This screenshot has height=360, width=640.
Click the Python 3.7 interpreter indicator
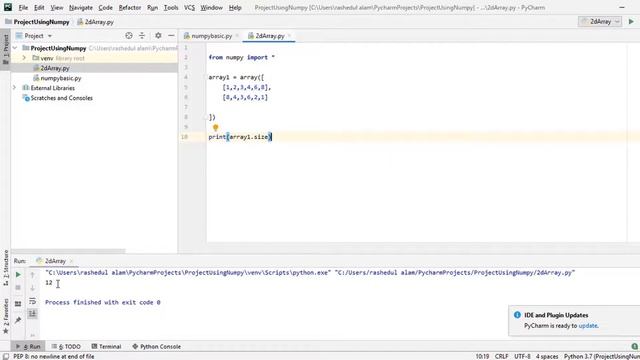tap(602, 356)
